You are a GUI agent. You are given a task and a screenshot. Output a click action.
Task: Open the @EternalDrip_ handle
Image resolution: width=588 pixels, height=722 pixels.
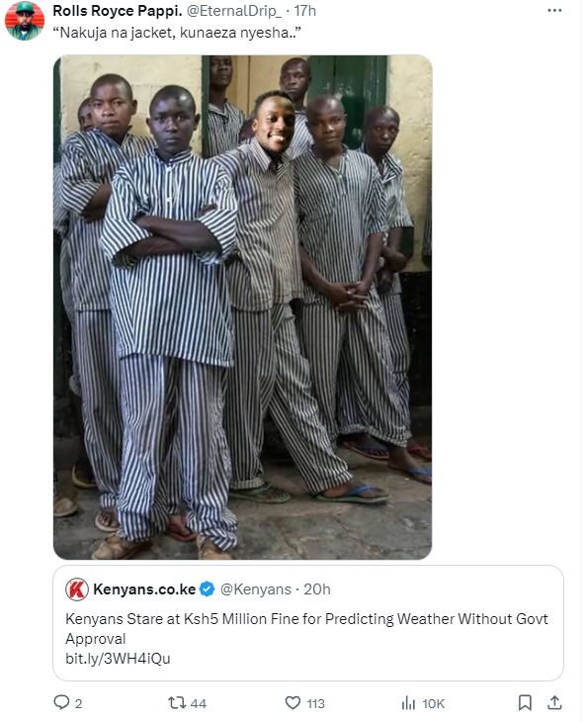point(234,11)
